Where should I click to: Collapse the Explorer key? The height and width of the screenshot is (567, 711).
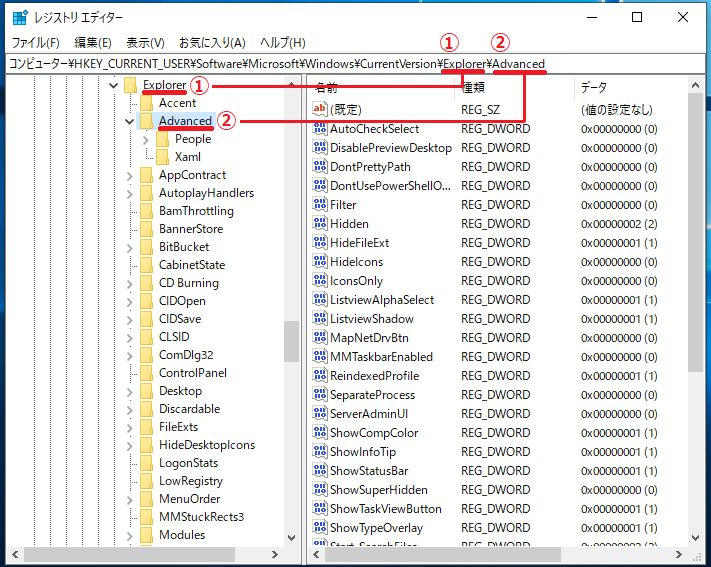113,85
